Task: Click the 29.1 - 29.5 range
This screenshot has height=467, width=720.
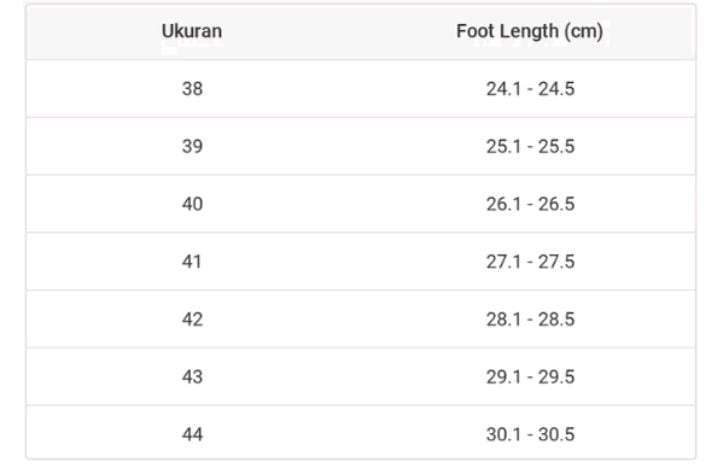Action: click(529, 377)
